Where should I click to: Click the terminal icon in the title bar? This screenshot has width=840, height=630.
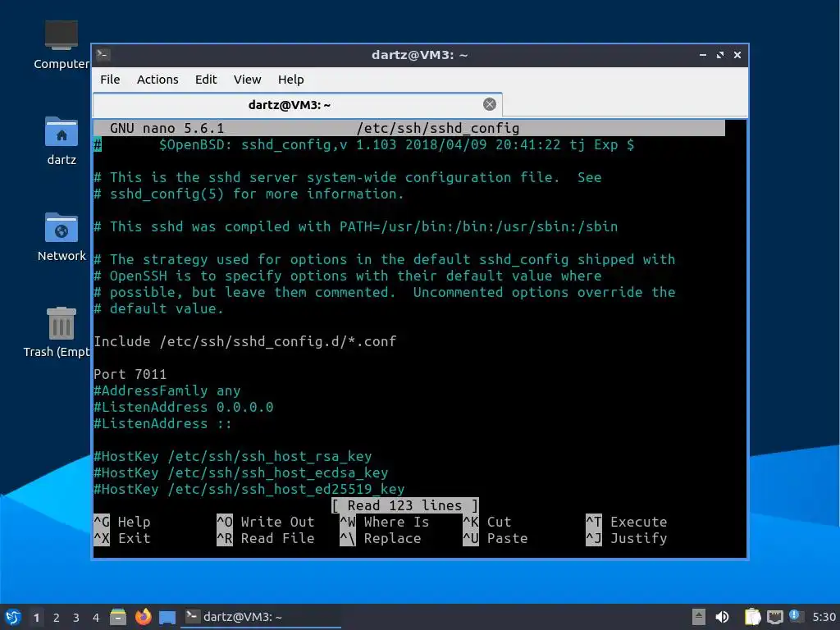coord(103,55)
